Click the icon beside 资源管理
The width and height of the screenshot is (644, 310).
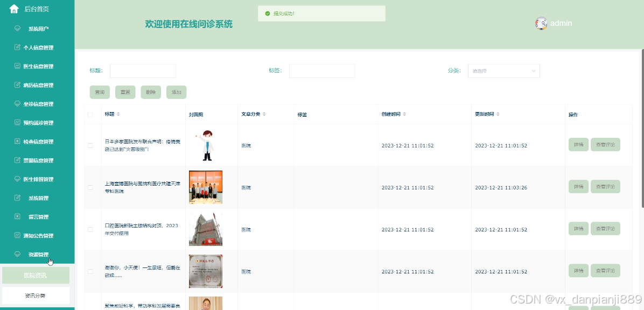[17, 254]
